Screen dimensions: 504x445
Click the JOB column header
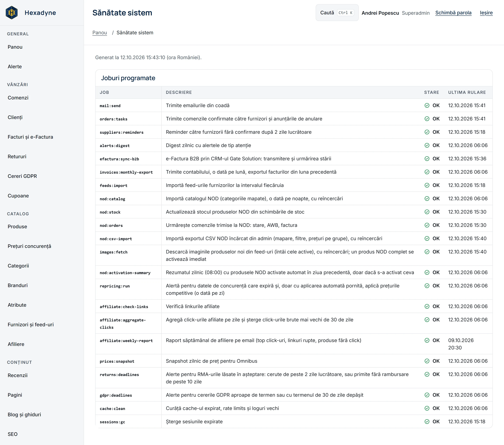[x=104, y=92]
